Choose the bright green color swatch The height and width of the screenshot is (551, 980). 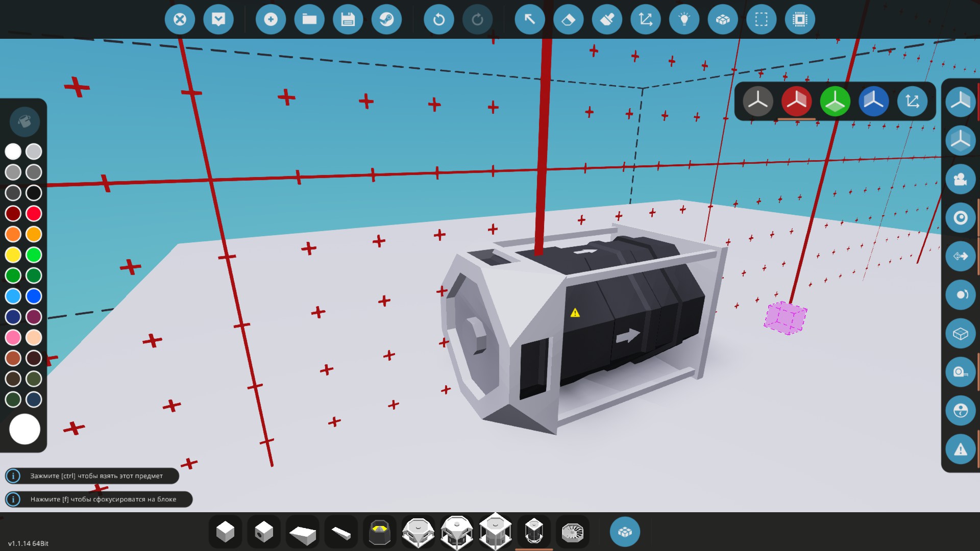(34, 255)
